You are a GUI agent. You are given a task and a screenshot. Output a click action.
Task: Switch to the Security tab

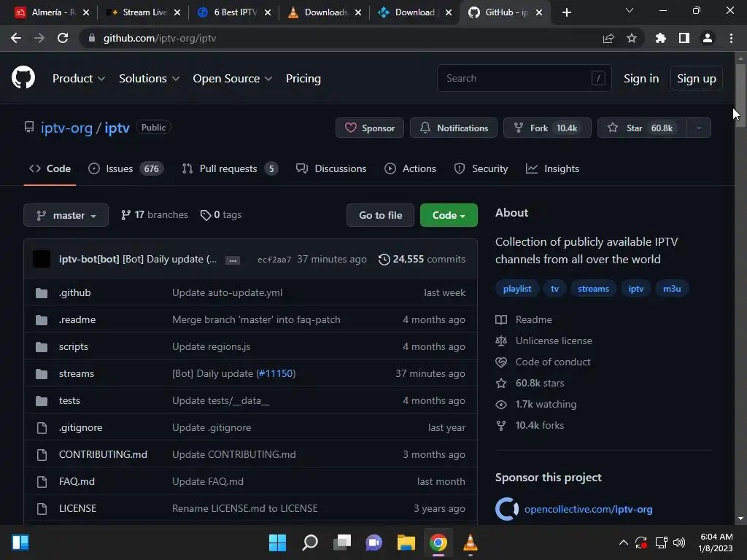(481, 168)
